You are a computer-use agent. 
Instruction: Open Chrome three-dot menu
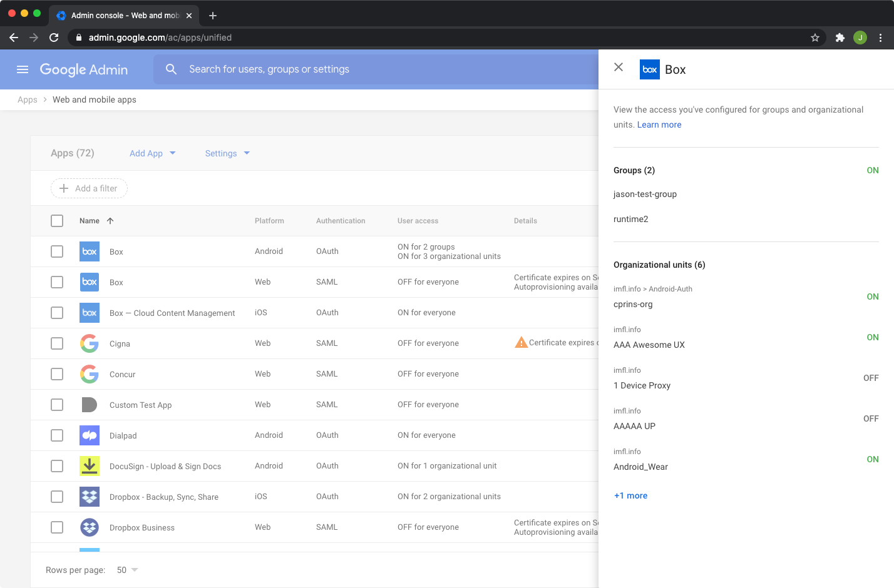(x=880, y=38)
